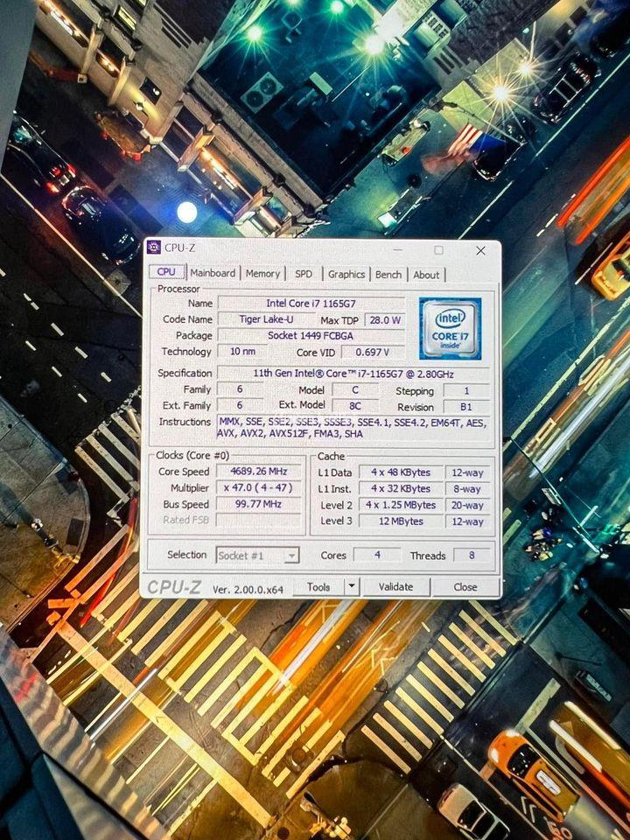The width and height of the screenshot is (630, 840).
Task: Open the Tools dropdown arrow
Action: point(352,586)
